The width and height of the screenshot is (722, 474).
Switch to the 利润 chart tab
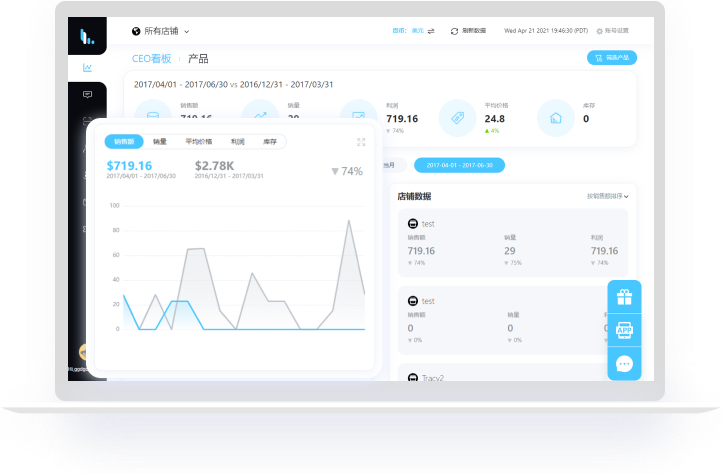coord(238,141)
